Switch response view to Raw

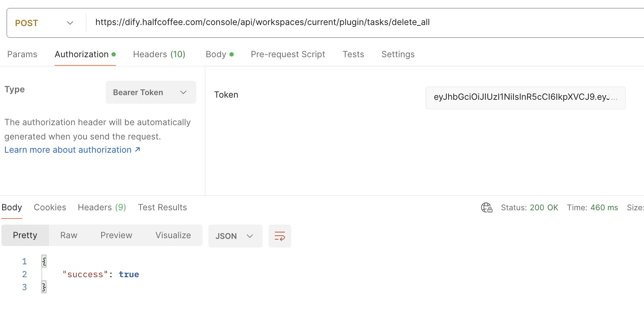click(69, 235)
